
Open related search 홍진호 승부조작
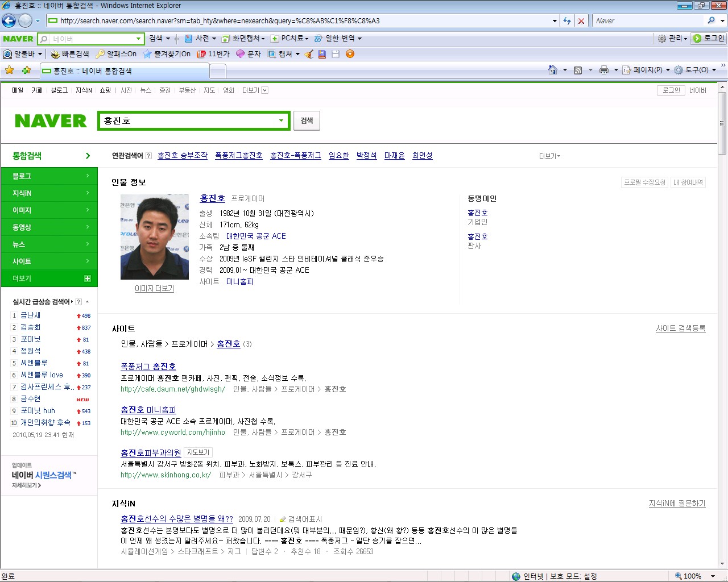183,156
